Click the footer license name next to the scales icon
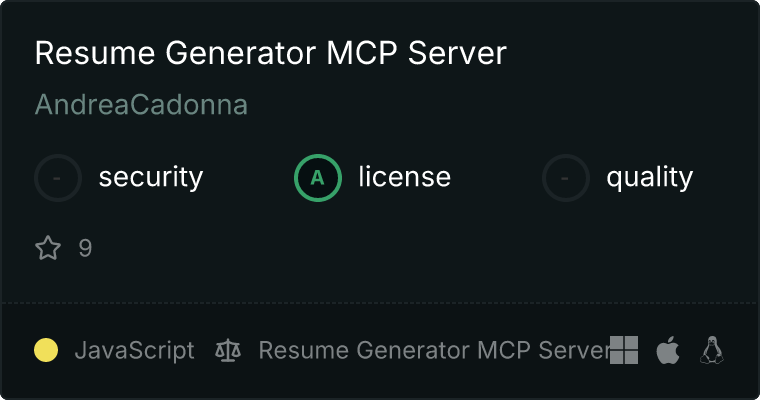Screen dimensions: 760x400 tap(434, 351)
